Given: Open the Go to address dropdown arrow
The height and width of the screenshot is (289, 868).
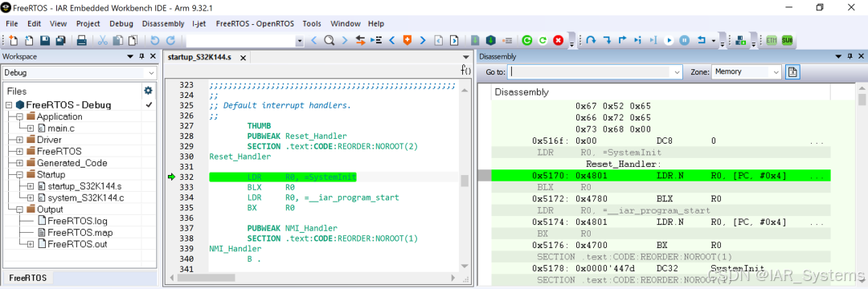Looking at the screenshot, I should [677, 71].
